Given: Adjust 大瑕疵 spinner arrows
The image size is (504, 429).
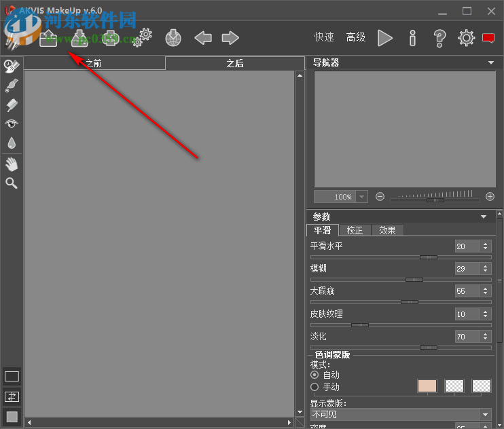Looking at the screenshot, I should click(485, 291).
